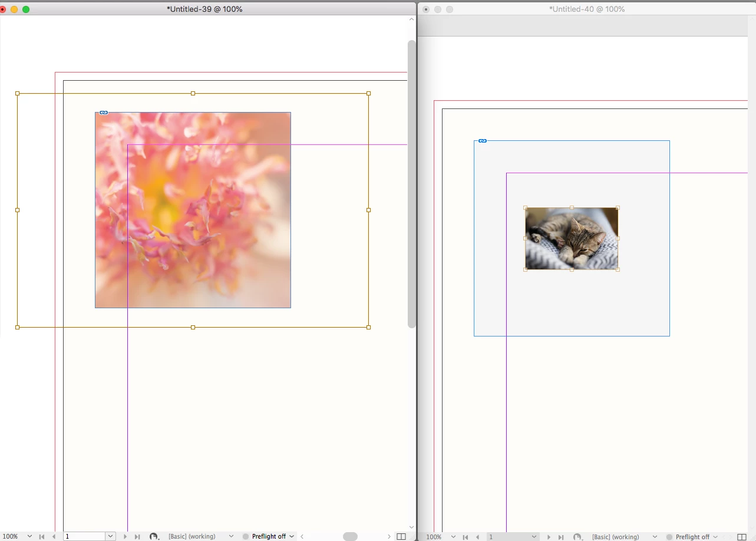Viewport: 756px width, 541px height.
Task: Open page number dropdown in Untitled-40
Action: (534, 537)
